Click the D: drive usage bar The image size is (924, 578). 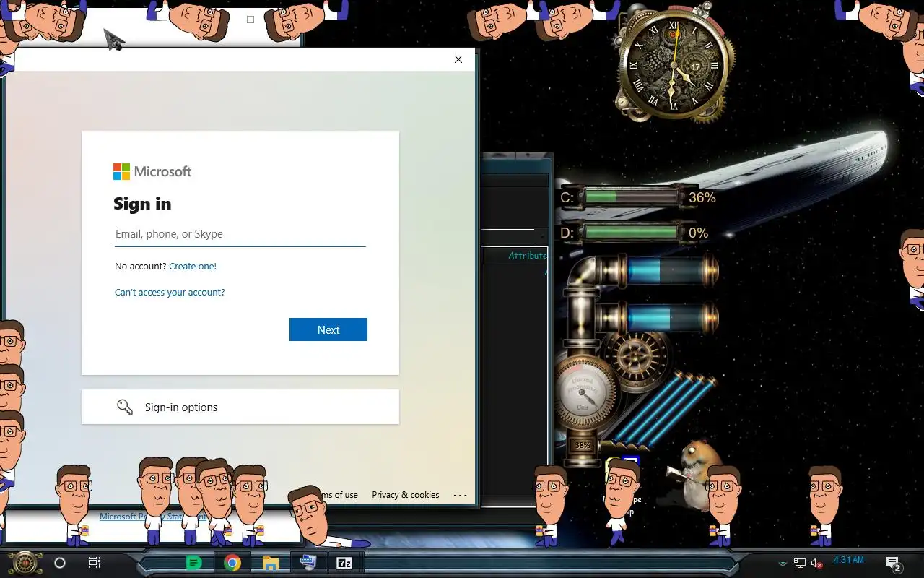pyautogui.click(x=631, y=233)
